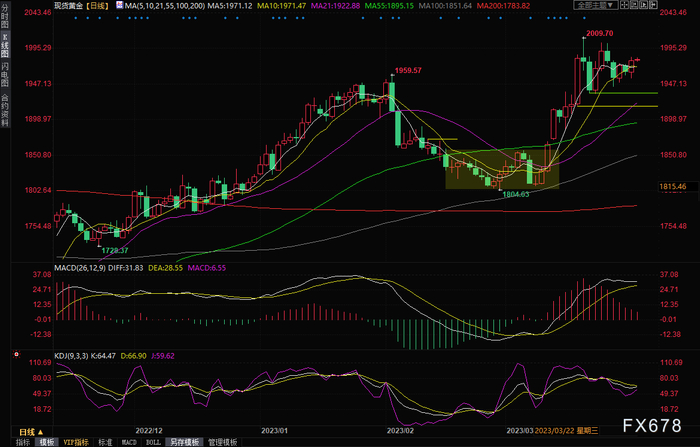Open the VIP指标 tab
Image resolution: width=700 pixels, height=447 pixels.
pos(76,442)
